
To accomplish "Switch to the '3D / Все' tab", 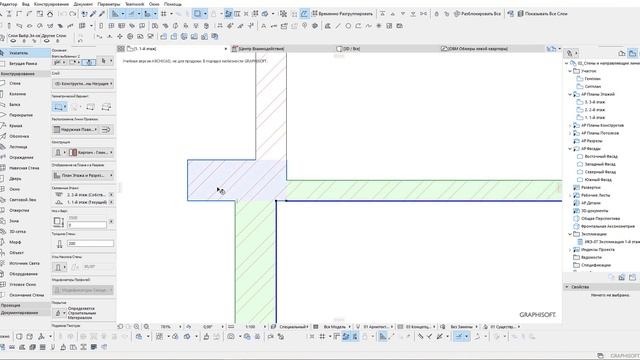I will 350,49.
